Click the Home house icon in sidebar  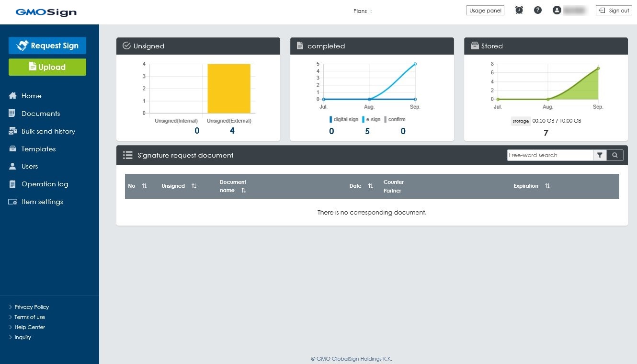click(13, 96)
